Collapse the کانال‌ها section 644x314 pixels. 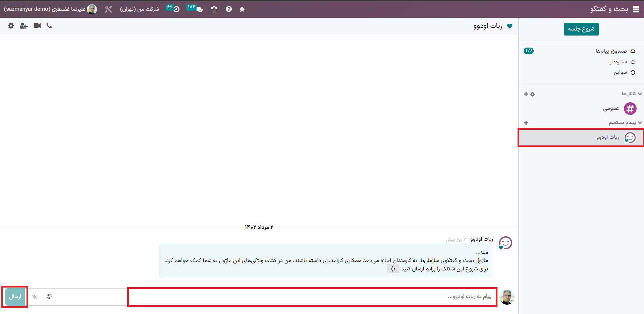tap(632, 93)
